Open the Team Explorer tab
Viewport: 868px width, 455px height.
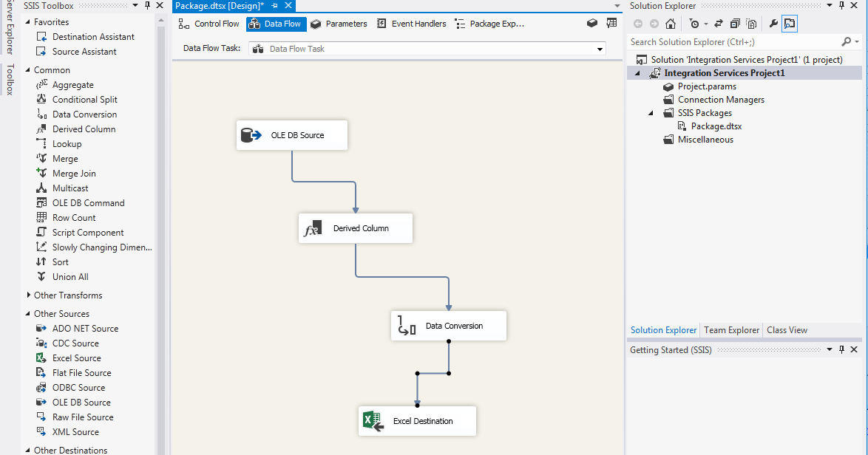pos(730,330)
